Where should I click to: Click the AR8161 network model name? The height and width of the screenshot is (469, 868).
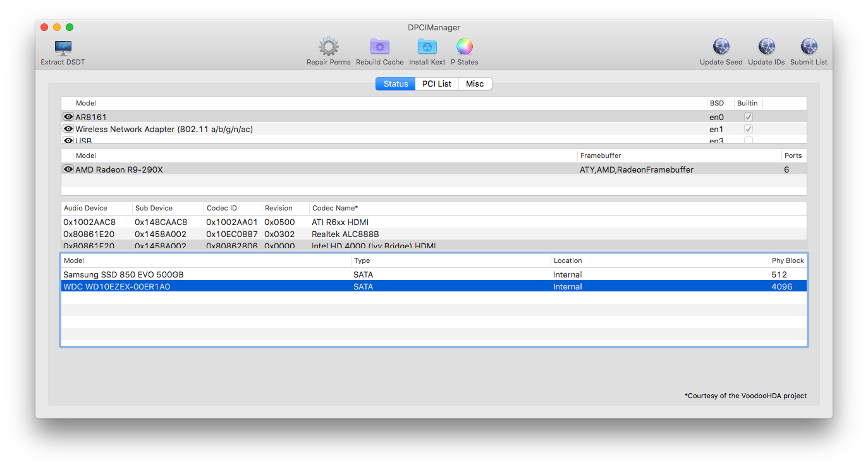91,117
